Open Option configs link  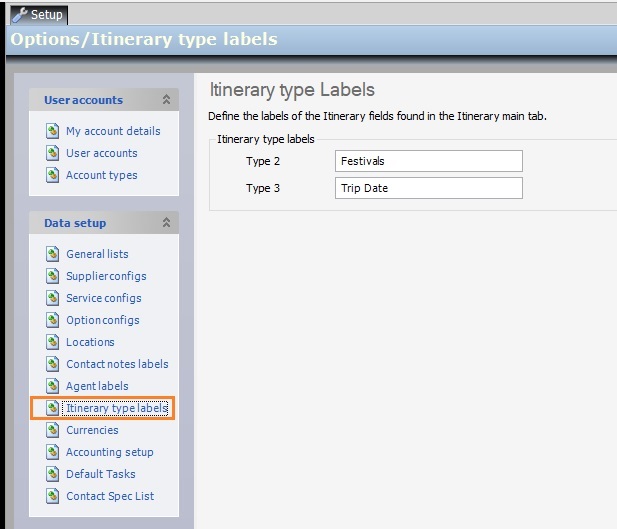103,320
